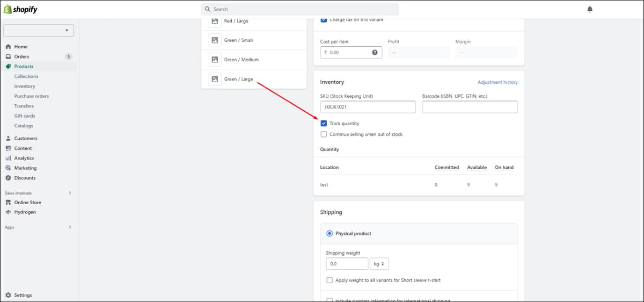The image size is (644, 302).
Task: Click the Shipping weight field
Action: click(347, 264)
